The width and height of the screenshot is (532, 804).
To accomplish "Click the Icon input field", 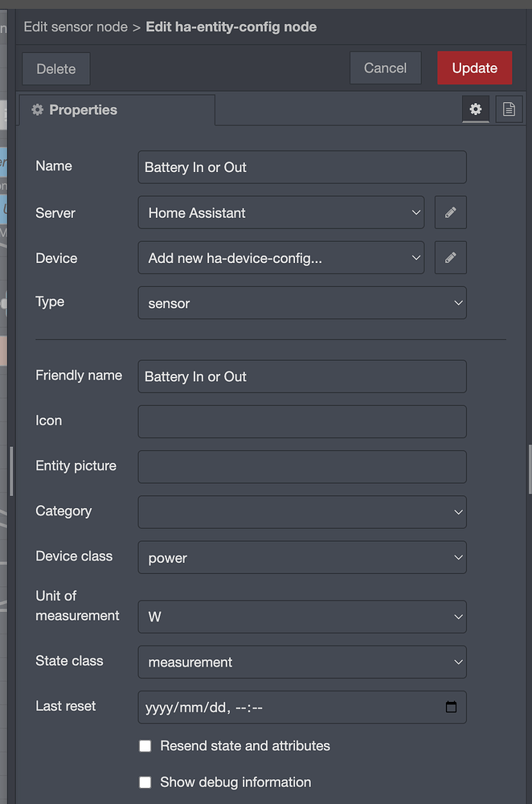I will (302, 421).
